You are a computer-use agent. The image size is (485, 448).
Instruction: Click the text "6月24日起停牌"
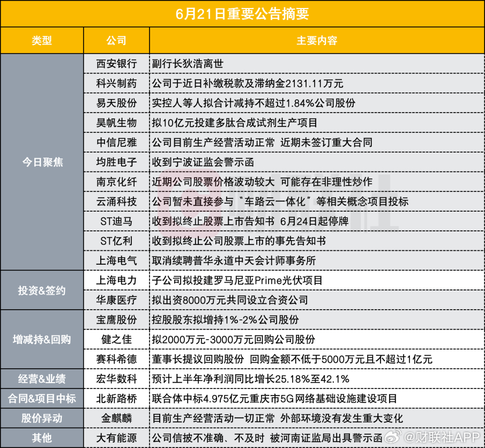(314, 221)
